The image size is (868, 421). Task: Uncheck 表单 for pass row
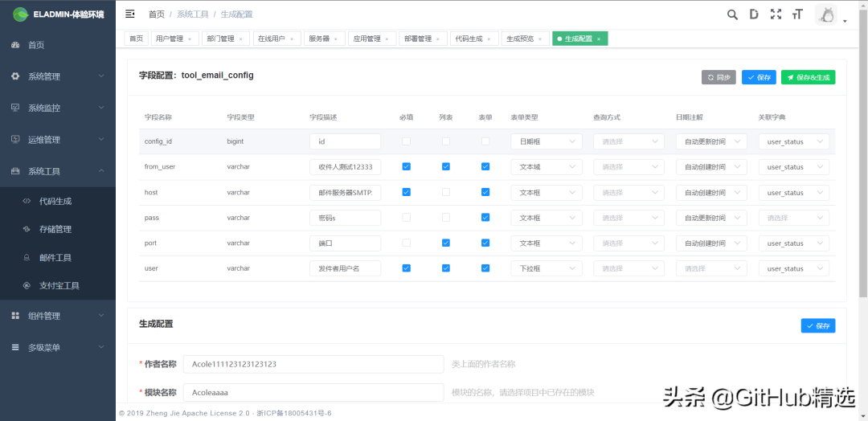[x=485, y=218]
